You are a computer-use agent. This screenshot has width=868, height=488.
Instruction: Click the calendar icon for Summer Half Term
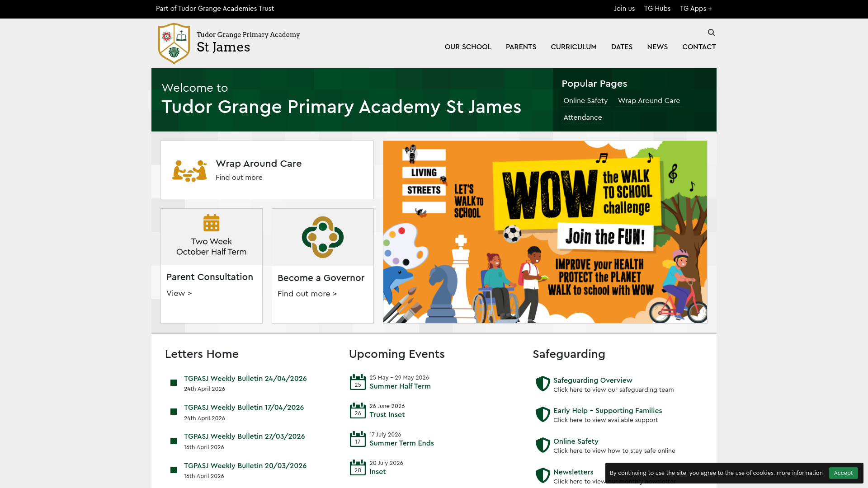[x=358, y=382]
